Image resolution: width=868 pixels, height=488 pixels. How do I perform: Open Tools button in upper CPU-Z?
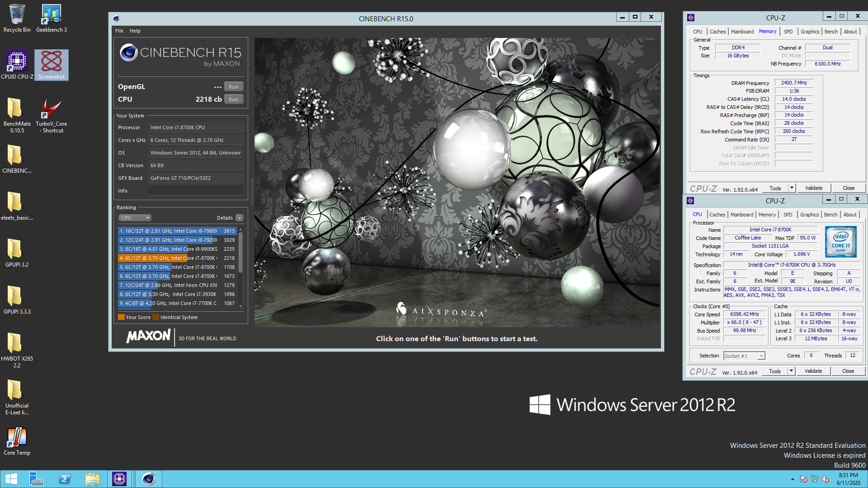(x=775, y=188)
